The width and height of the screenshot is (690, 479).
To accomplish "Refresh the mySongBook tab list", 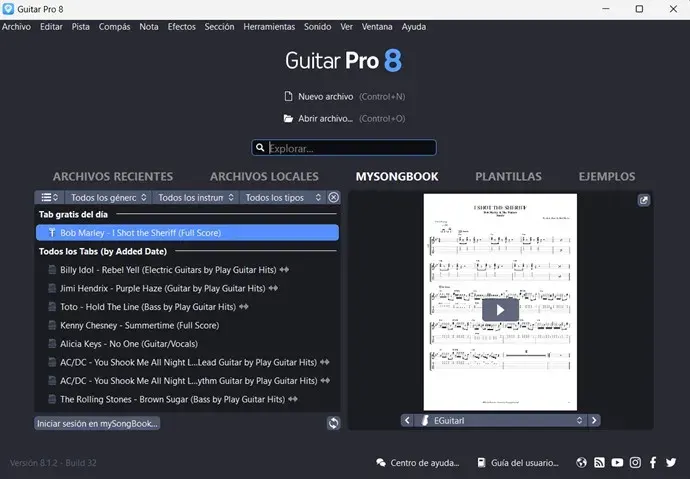I will pos(333,423).
